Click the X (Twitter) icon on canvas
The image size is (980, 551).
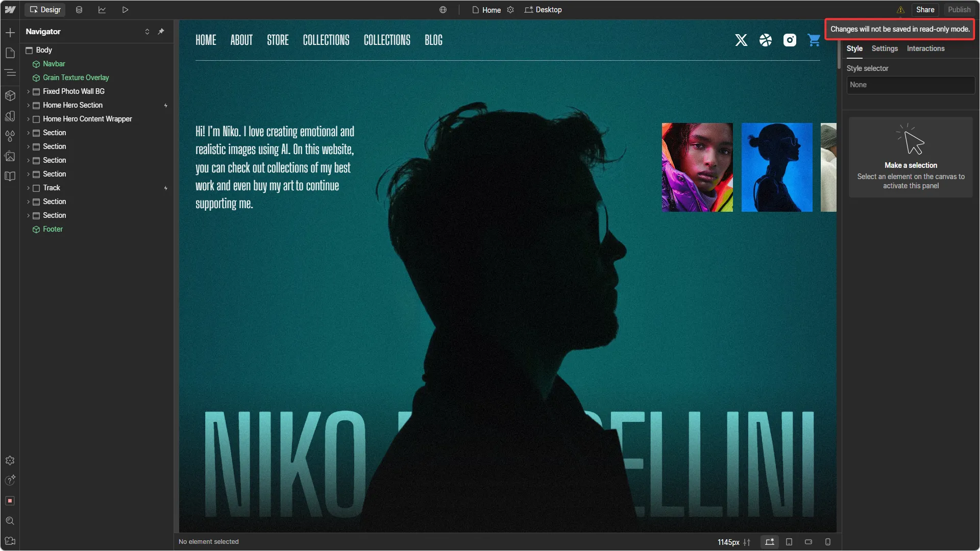tap(741, 40)
